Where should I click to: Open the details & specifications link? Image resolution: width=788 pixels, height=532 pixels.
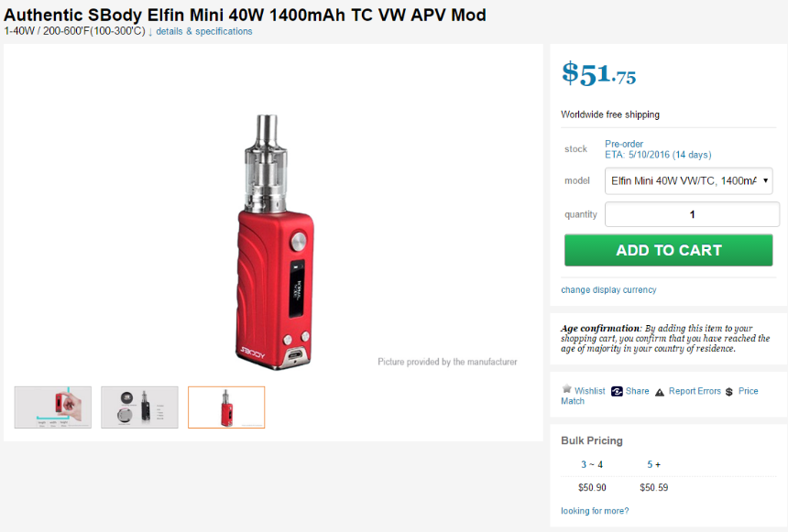point(204,31)
